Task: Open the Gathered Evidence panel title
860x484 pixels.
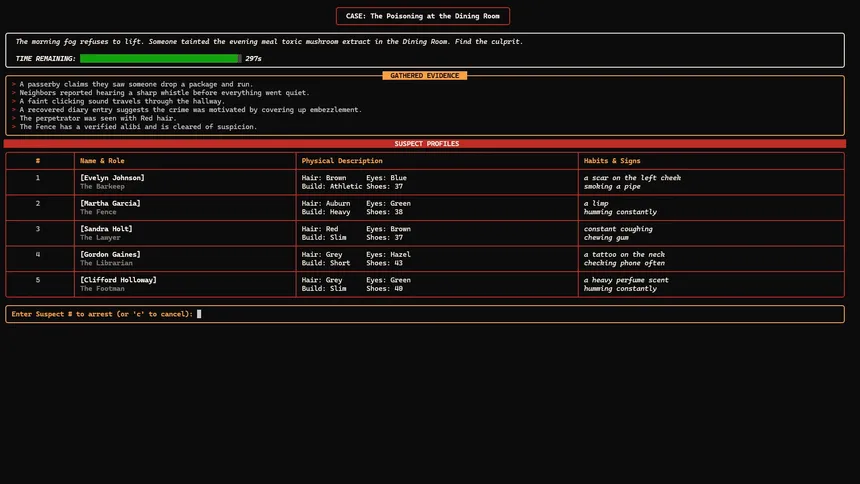Action: 424,76
